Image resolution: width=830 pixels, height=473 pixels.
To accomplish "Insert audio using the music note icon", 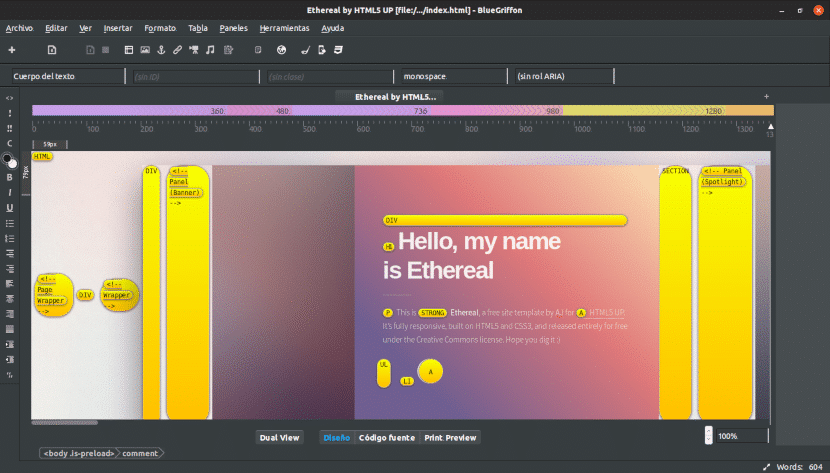I will [210, 50].
